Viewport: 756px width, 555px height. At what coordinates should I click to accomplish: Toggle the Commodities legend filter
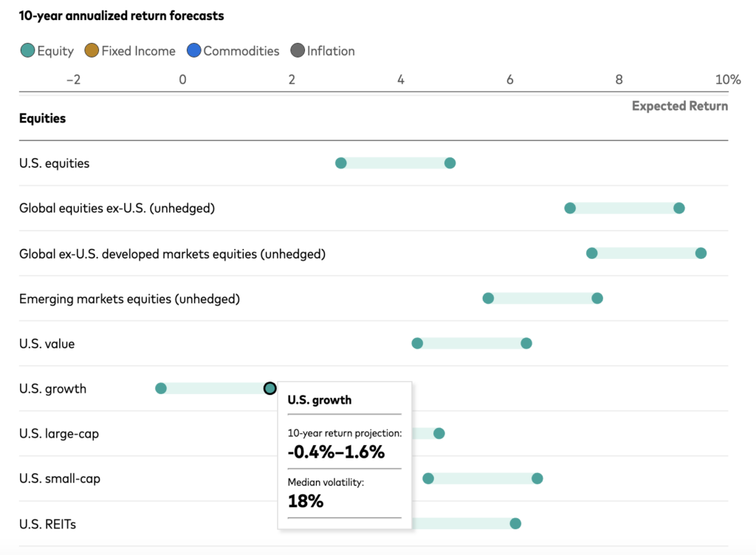coord(233,51)
